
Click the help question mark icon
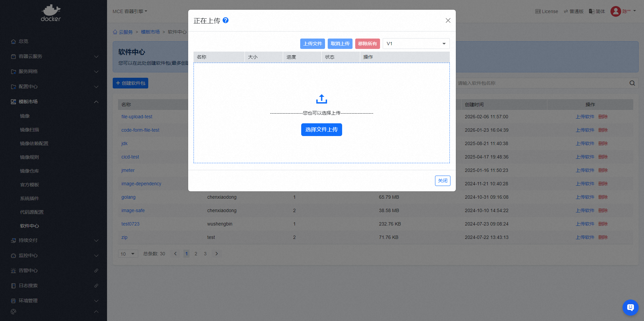[226, 20]
